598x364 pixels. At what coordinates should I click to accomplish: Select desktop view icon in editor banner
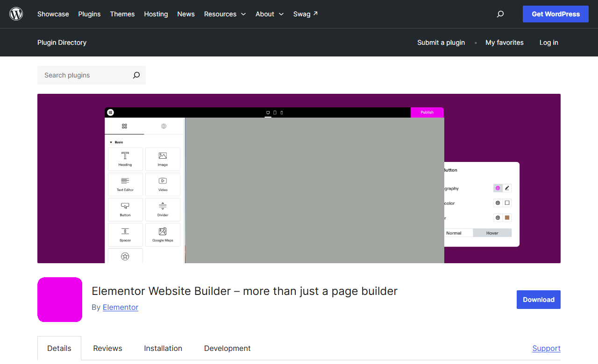tap(268, 112)
